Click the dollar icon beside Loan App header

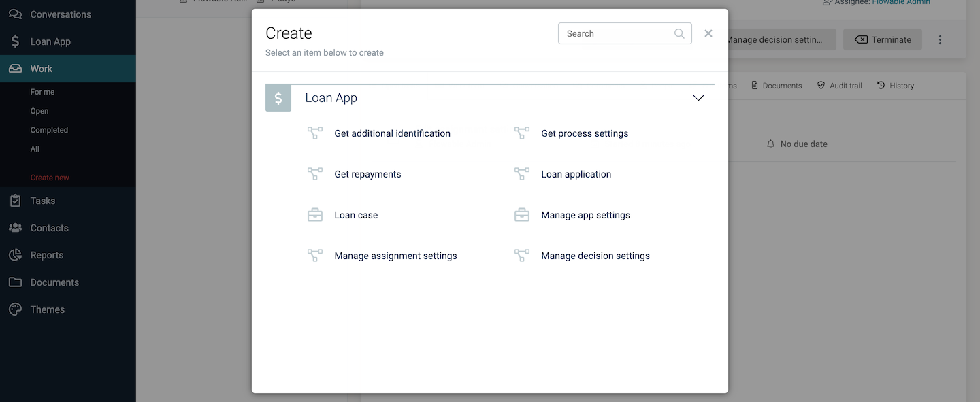[278, 98]
